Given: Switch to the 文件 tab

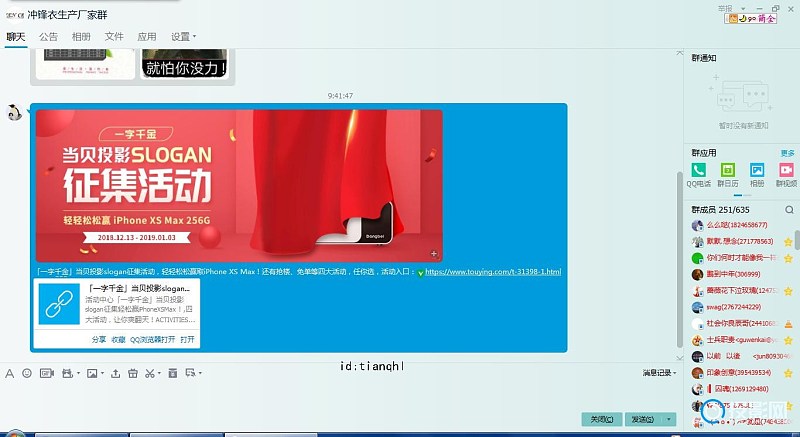Looking at the screenshot, I should coord(114,37).
